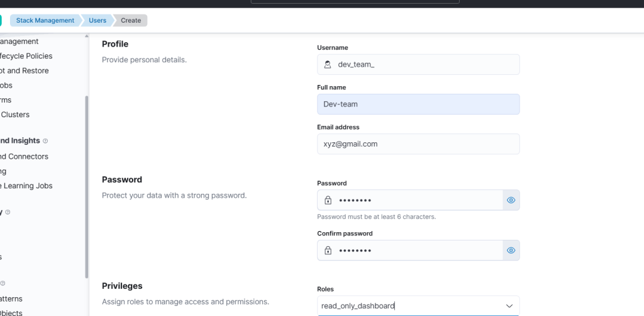Image resolution: width=644 pixels, height=316 pixels.
Task: Open the Users breadcrumb
Action: tap(97, 20)
